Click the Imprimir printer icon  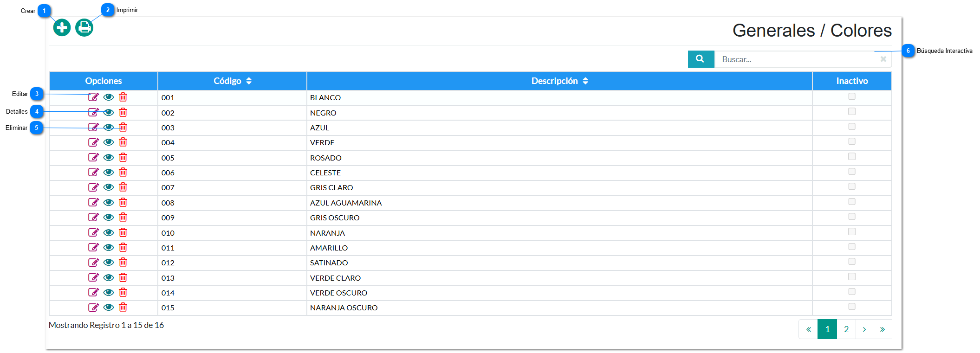pos(84,28)
